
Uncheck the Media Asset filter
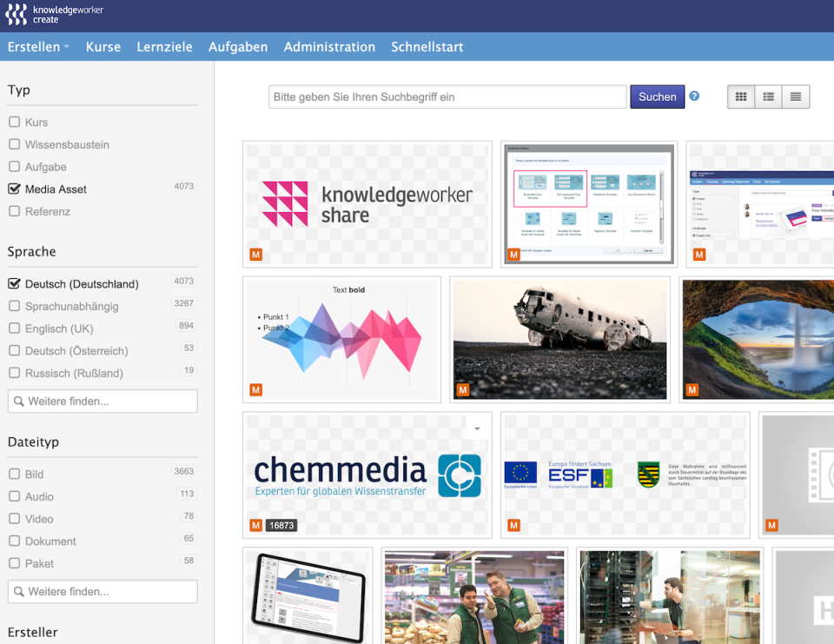coord(15,189)
